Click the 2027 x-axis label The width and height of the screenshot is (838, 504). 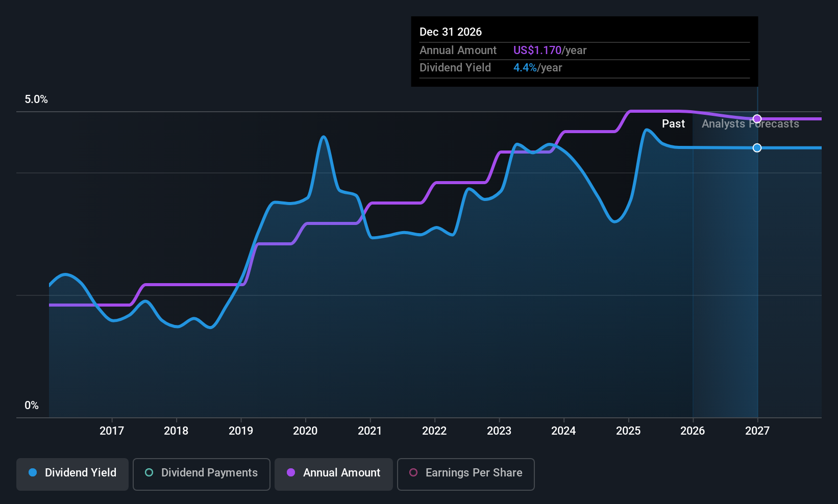coord(757,431)
